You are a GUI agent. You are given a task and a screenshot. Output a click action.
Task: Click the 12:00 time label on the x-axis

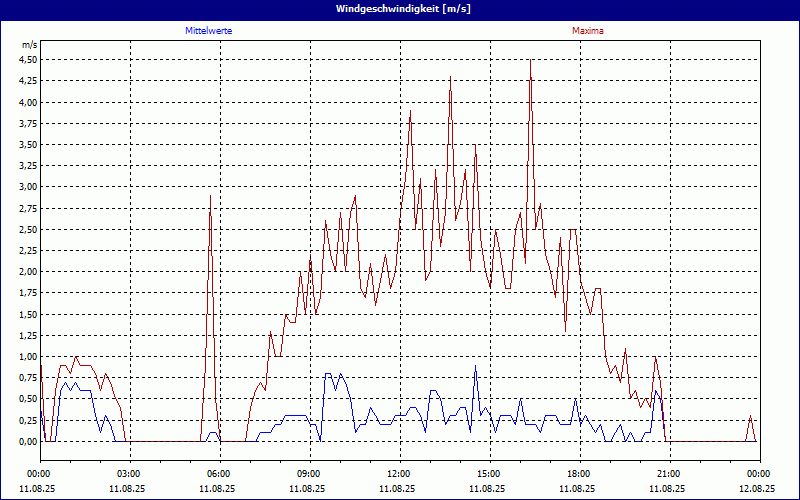point(398,474)
